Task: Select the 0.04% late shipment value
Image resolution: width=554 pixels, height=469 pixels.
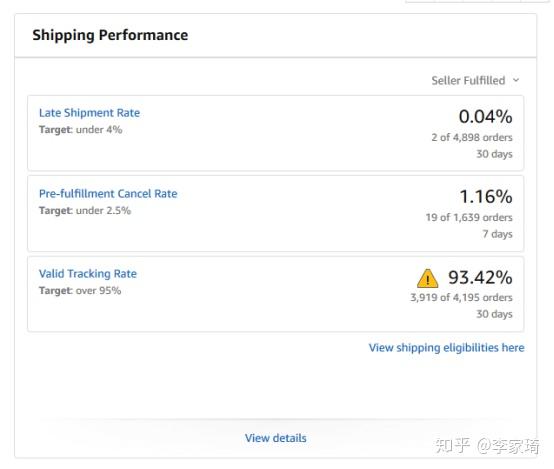Action: tap(485, 117)
